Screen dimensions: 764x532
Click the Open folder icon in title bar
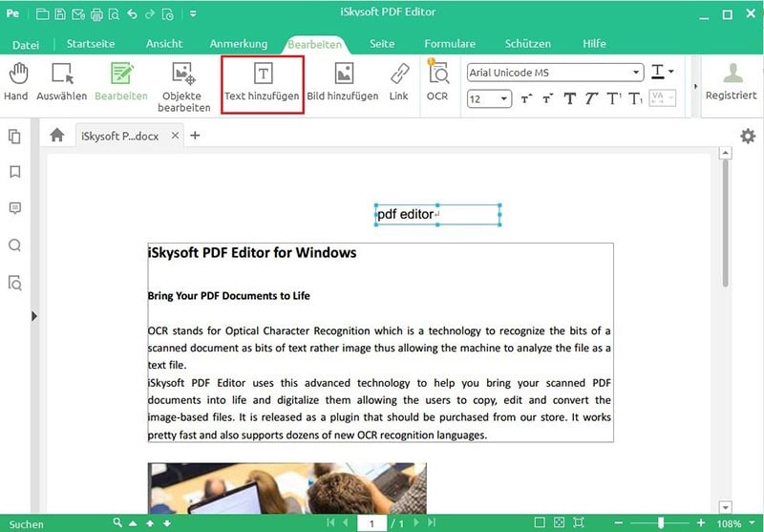[x=42, y=14]
